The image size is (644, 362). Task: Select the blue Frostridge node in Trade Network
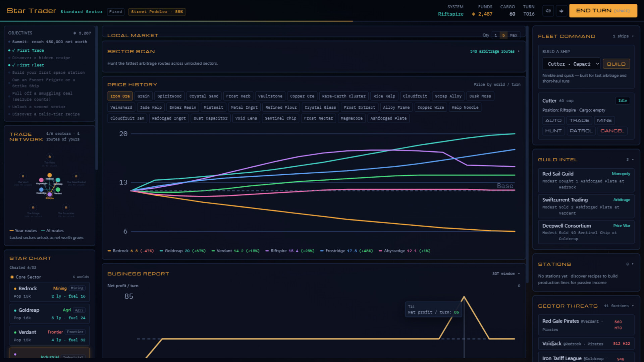pyautogui.click(x=41, y=190)
